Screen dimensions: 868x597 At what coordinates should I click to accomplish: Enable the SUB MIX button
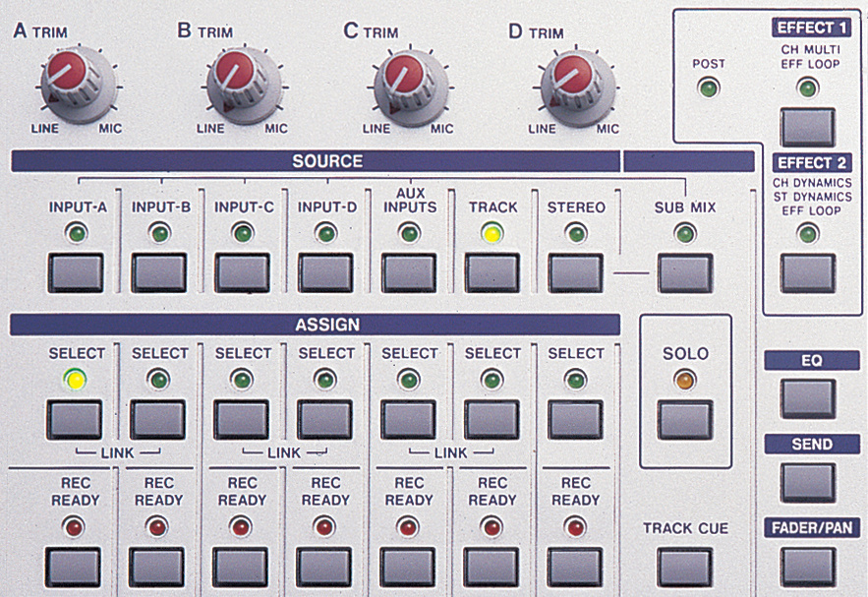[685, 272]
